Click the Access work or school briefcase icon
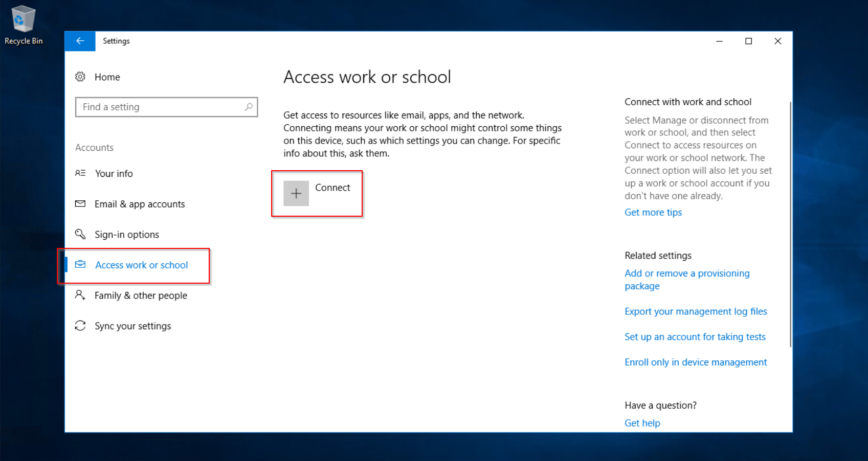 (80, 265)
